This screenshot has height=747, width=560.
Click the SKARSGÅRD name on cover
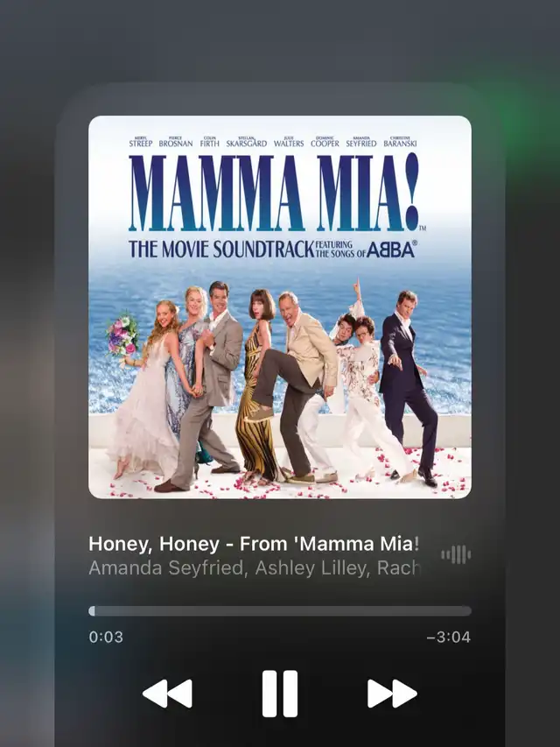click(246, 142)
